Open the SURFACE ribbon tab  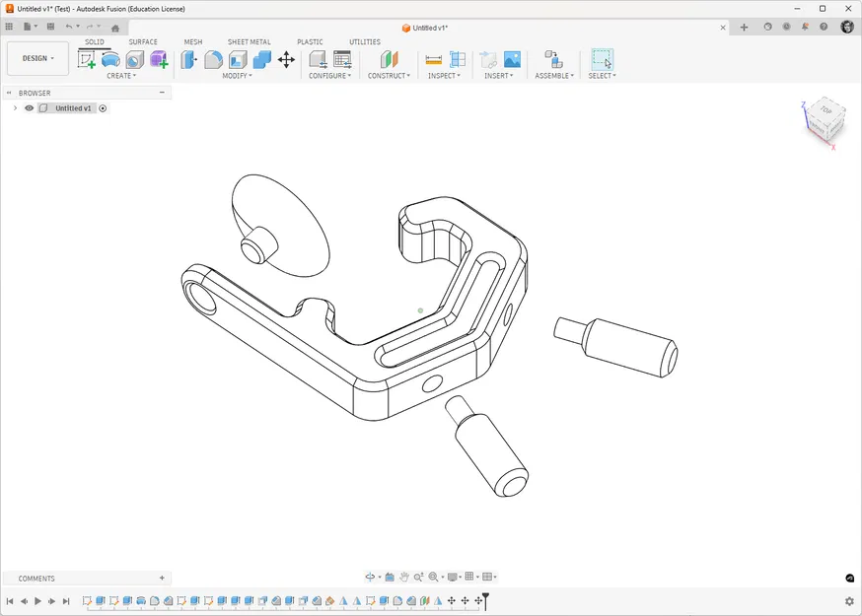(x=143, y=41)
